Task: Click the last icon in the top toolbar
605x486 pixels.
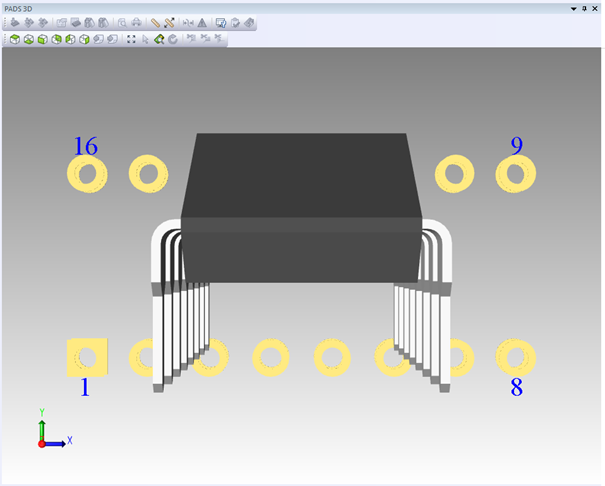Action: (249, 23)
